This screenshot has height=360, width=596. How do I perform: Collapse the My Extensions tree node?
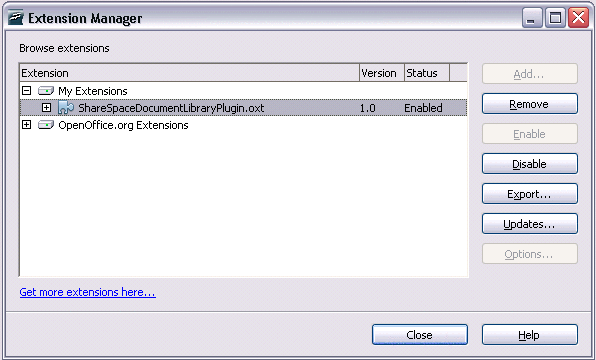coord(26,91)
